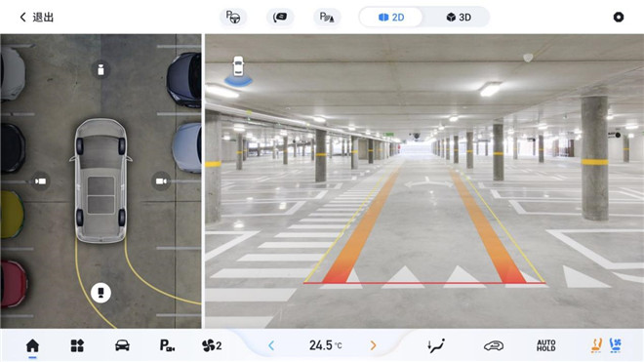Toggle AUTO HOLD function
Screen dimensions: 644x362
[x=545, y=345]
